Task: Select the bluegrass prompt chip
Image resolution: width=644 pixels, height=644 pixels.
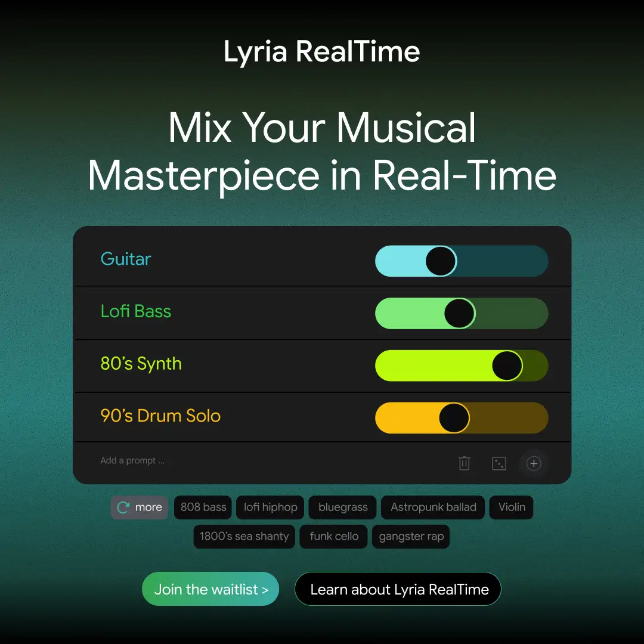Action: (342, 507)
